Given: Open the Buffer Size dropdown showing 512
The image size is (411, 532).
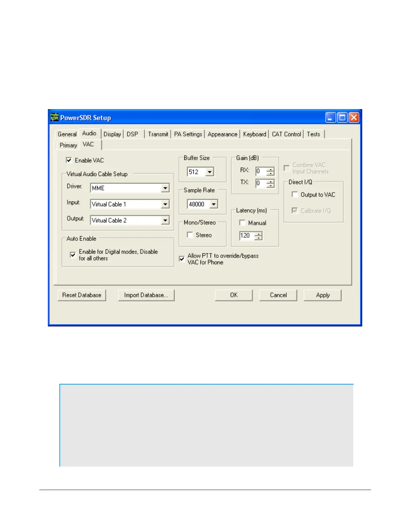Looking at the screenshot, I should click(210, 172).
